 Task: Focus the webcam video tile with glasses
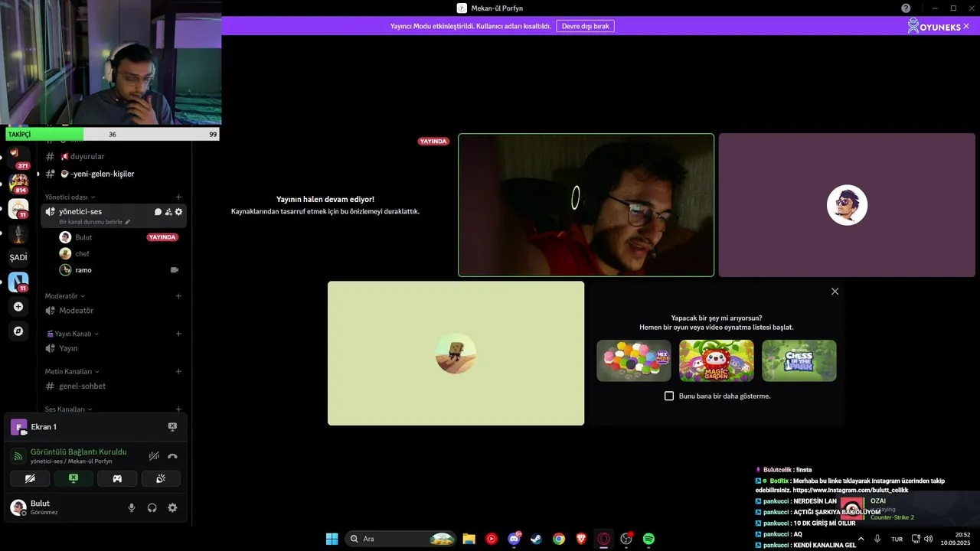586,205
